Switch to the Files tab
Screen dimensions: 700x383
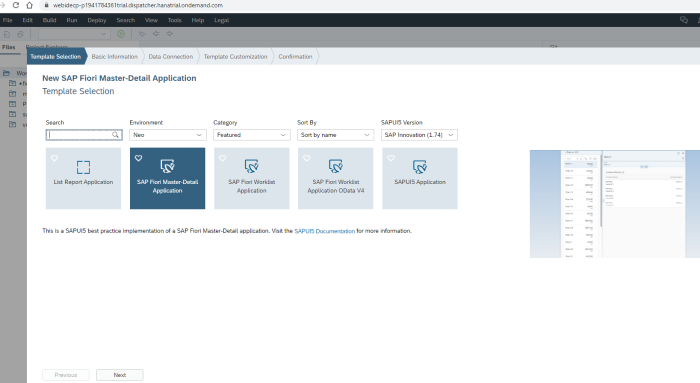click(x=8, y=47)
